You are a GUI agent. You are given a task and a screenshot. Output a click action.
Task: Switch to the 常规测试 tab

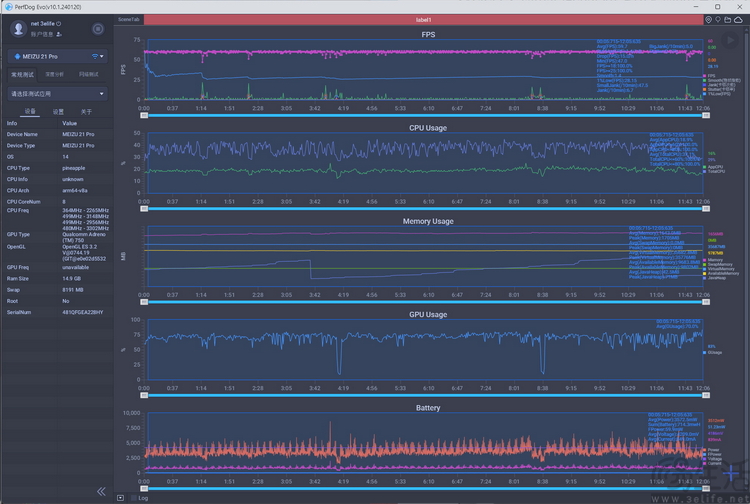tap(22, 75)
